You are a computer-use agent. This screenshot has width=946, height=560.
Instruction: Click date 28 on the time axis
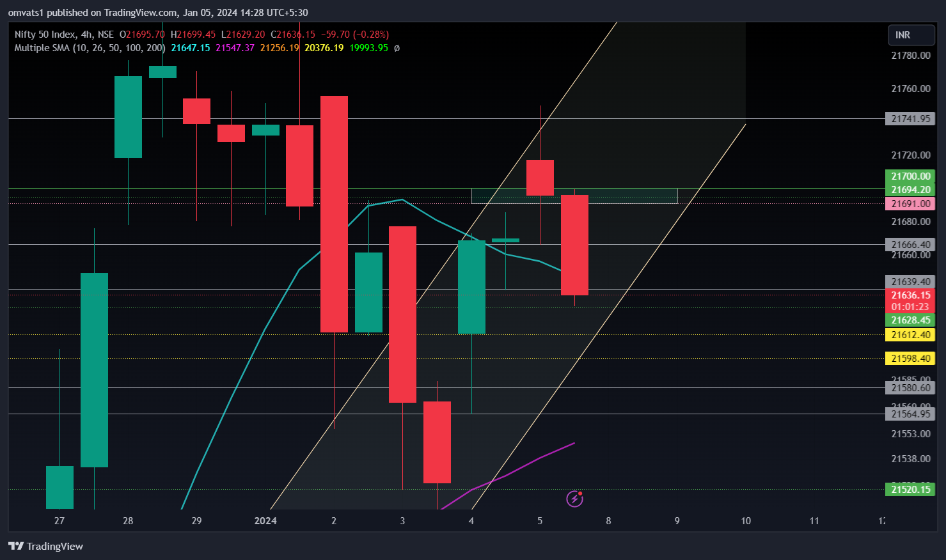[x=128, y=521]
